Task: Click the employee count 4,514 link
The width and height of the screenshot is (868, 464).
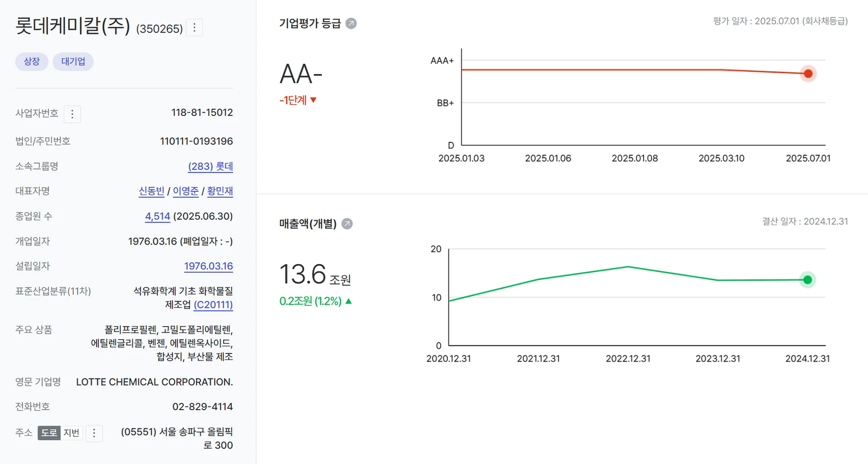Action: (157, 216)
